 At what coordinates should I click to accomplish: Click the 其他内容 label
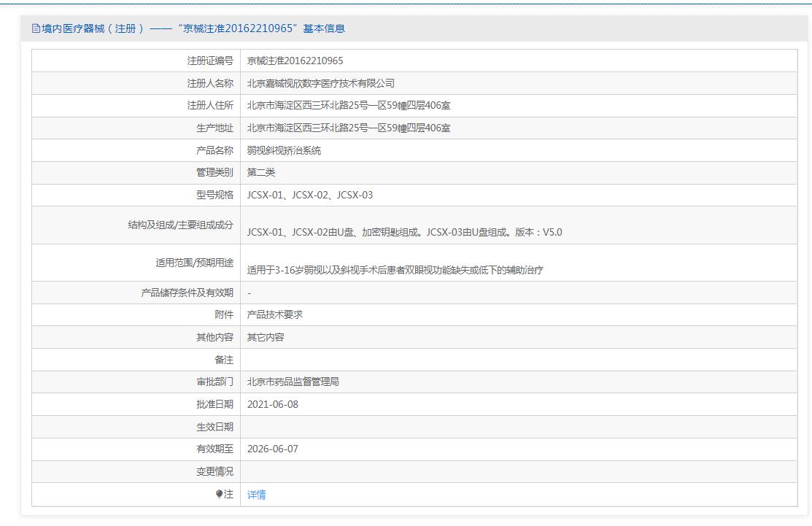click(215, 338)
